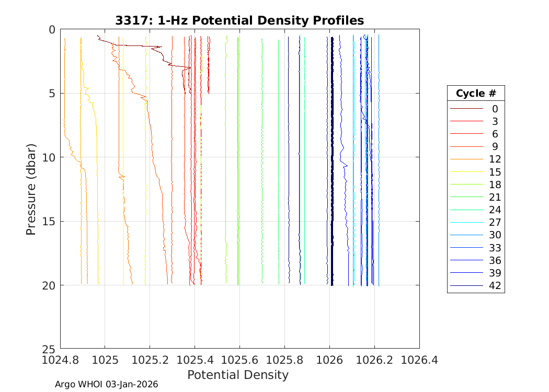Click the legend label for cycle 3

click(495, 121)
